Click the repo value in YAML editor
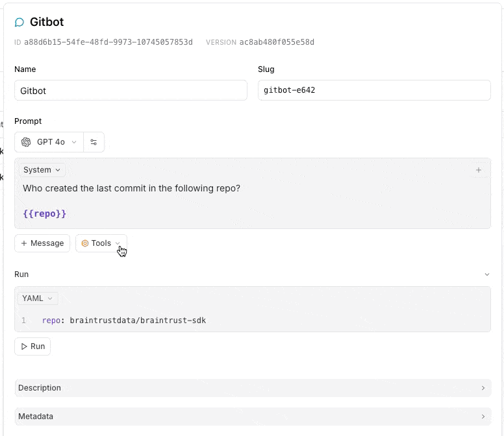Viewport: 504px width, 436px height. coord(138,321)
